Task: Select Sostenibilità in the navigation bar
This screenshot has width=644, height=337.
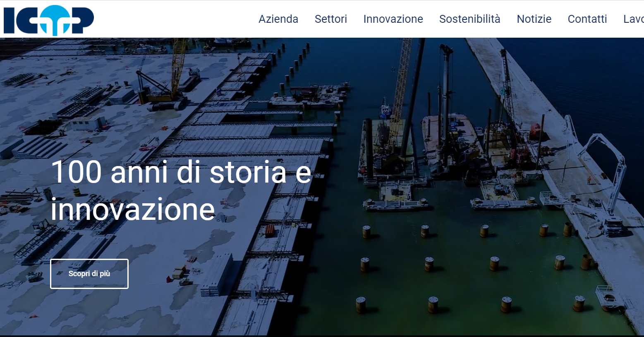Action: 470,19
